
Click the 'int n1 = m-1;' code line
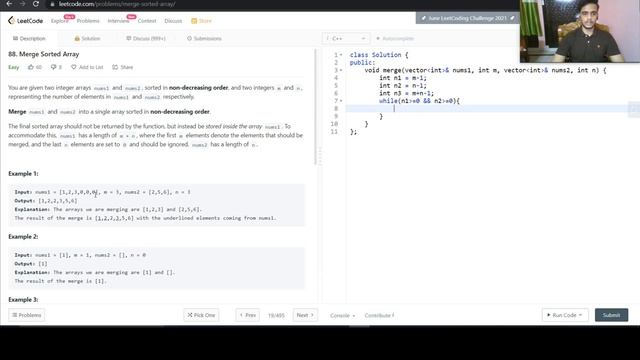point(402,78)
